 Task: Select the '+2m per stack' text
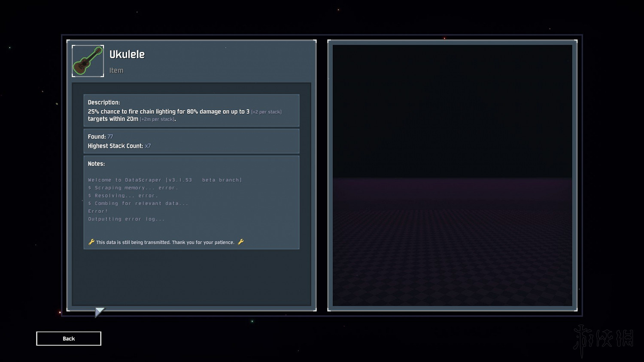tap(157, 119)
